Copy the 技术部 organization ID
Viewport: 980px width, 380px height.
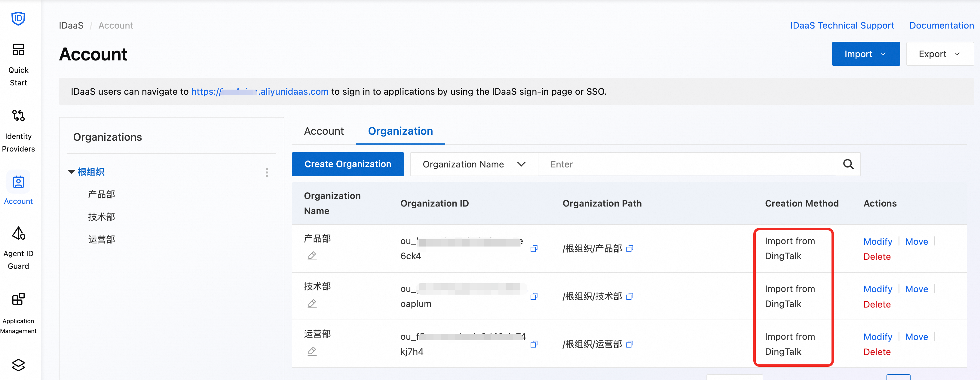[x=534, y=296]
